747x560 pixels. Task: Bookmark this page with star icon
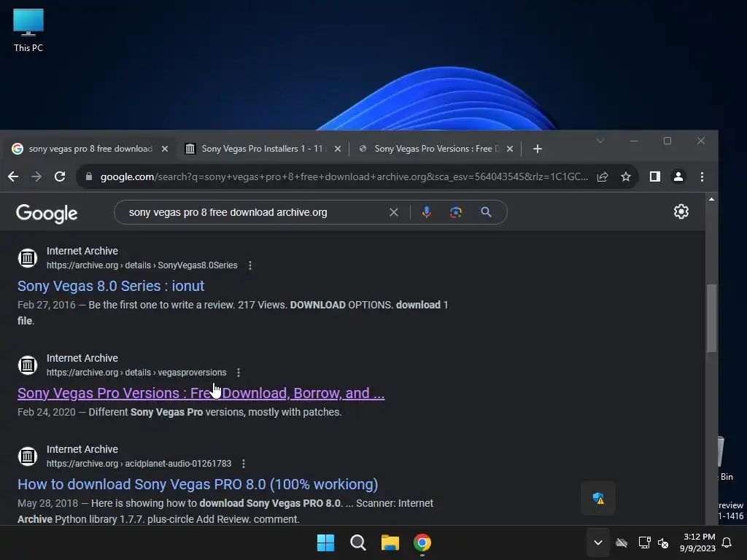pyautogui.click(x=626, y=176)
